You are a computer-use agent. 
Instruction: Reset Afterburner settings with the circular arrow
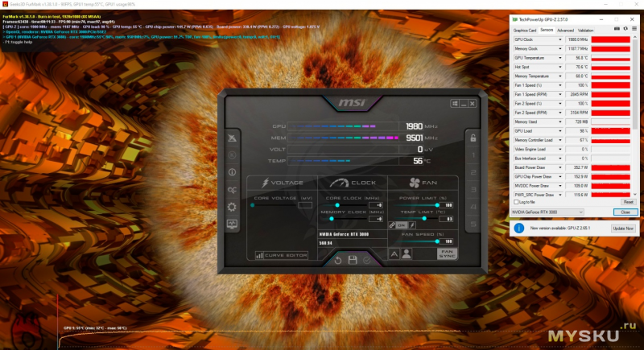point(338,260)
